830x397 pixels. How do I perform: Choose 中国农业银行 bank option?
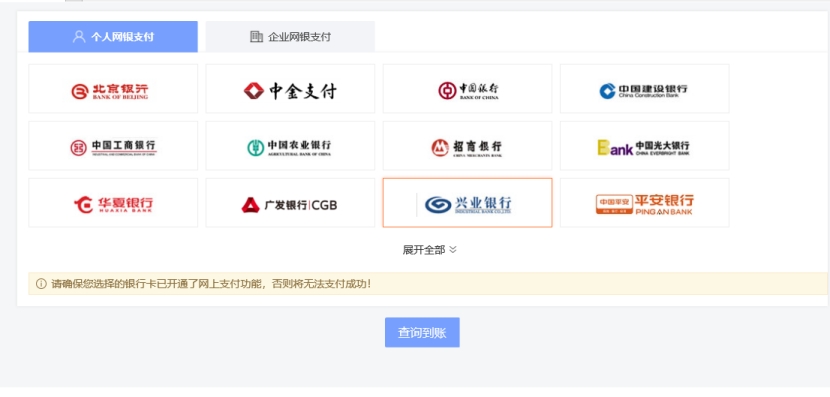[x=290, y=146]
